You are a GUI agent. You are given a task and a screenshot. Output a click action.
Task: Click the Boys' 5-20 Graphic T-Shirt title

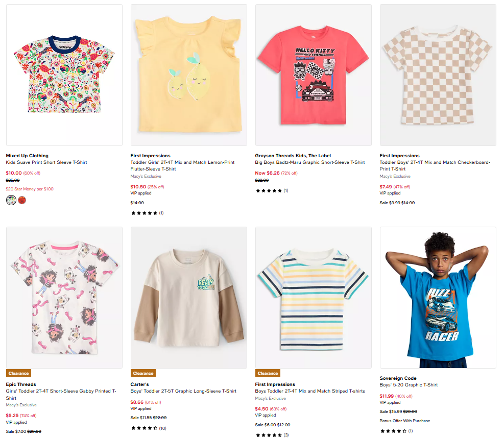point(409,385)
